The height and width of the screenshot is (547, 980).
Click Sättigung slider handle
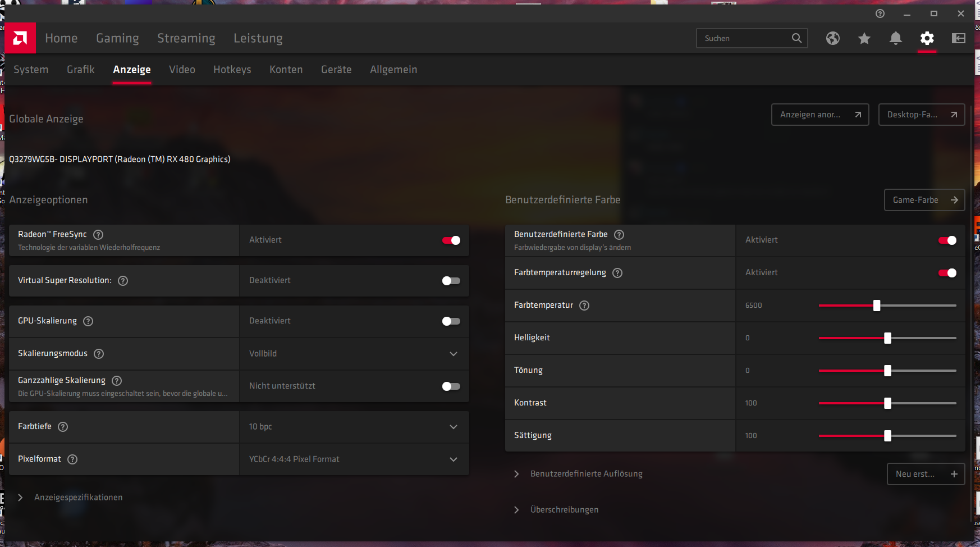887,436
